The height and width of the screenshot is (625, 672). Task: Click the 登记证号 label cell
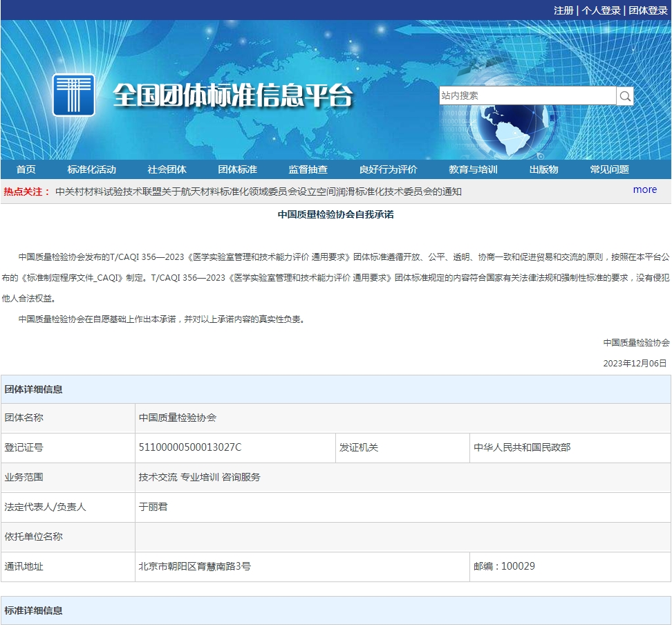pos(68,447)
